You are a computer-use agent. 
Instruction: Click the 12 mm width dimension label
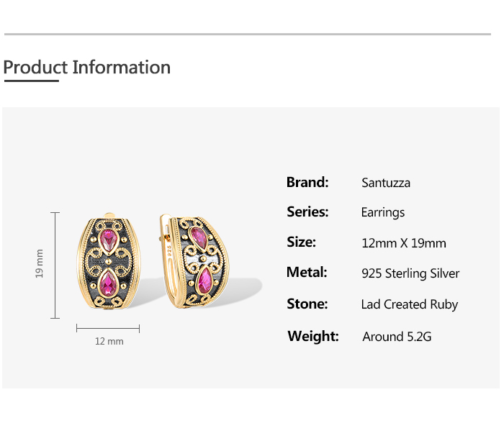pos(109,341)
